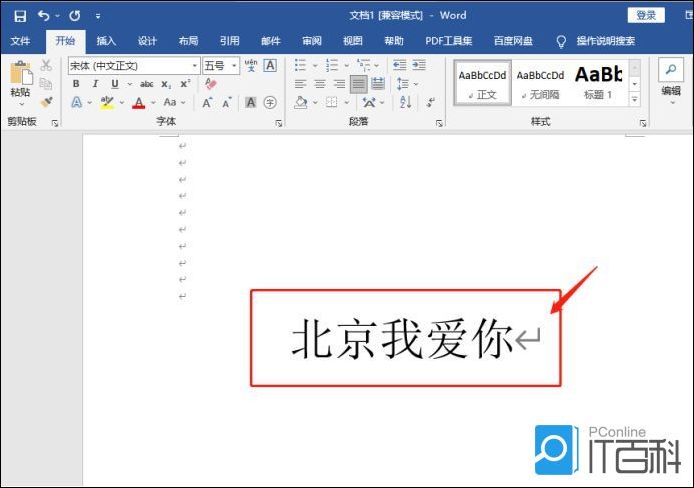
Task: Click the Decrease Indent icon
Action: [x=400, y=65]
